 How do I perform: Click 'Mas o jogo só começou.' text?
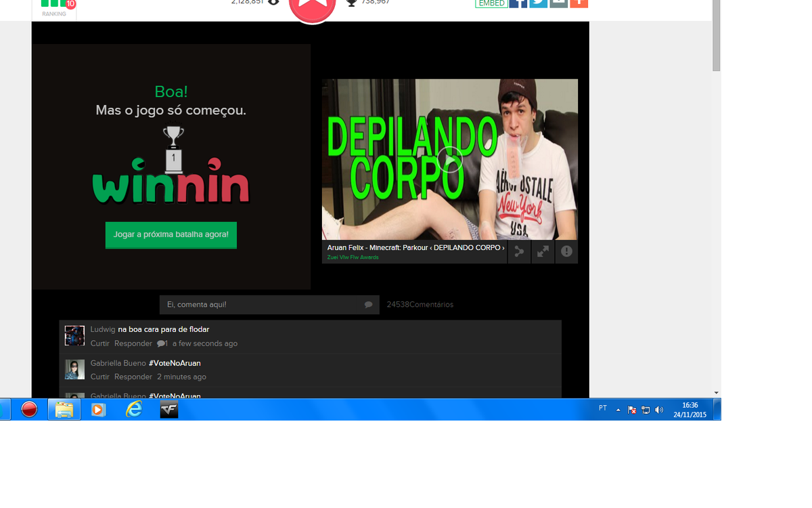click(171, 110)
